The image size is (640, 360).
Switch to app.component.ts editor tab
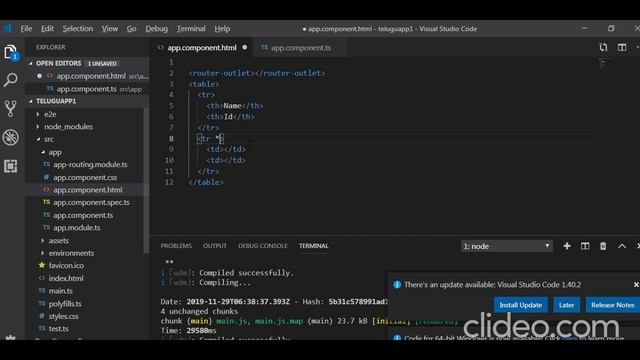pyautogui.click(x=299, y=47)
